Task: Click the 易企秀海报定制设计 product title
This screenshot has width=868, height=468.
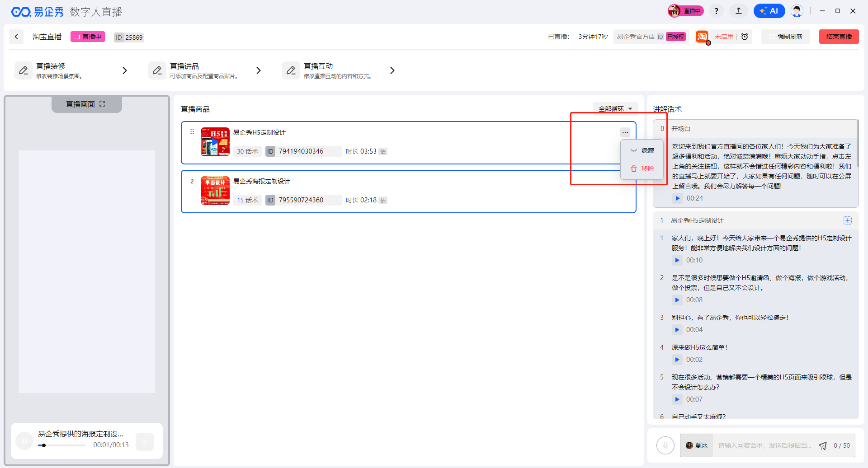Action: pos(262,181)
